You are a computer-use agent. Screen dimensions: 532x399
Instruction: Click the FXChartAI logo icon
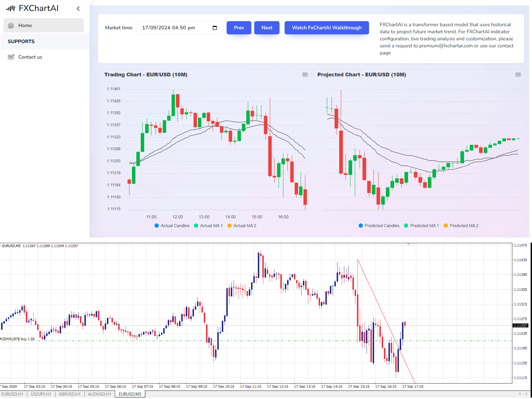(11, 8)
